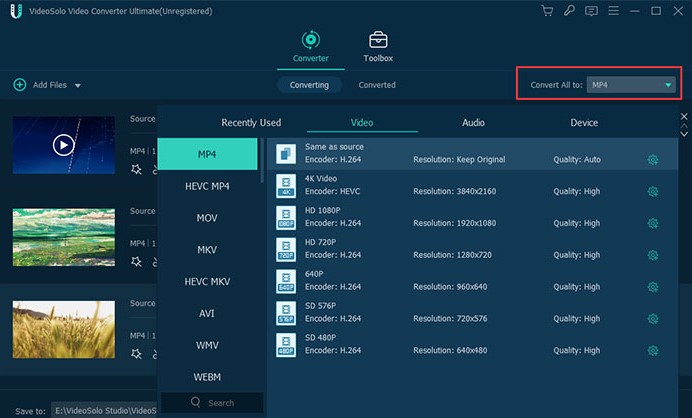Select the HEVC MP4 format
The image size is (692, 418).
[207, 186]
